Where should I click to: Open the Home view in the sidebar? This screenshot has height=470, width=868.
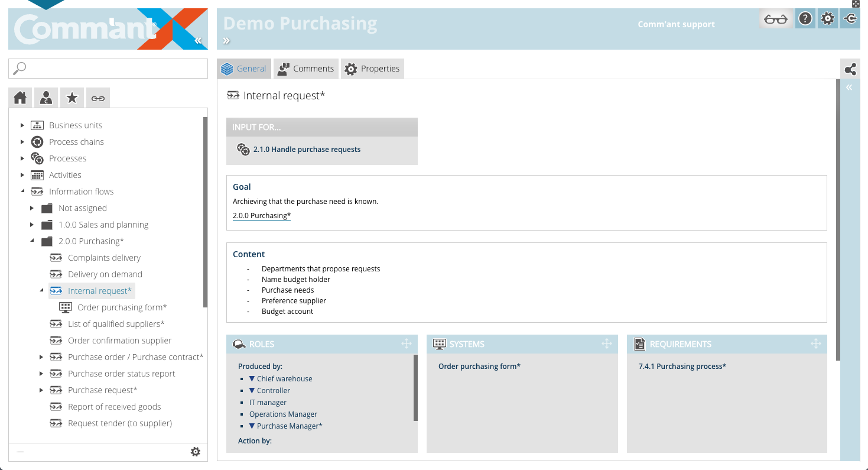(19, 97)
